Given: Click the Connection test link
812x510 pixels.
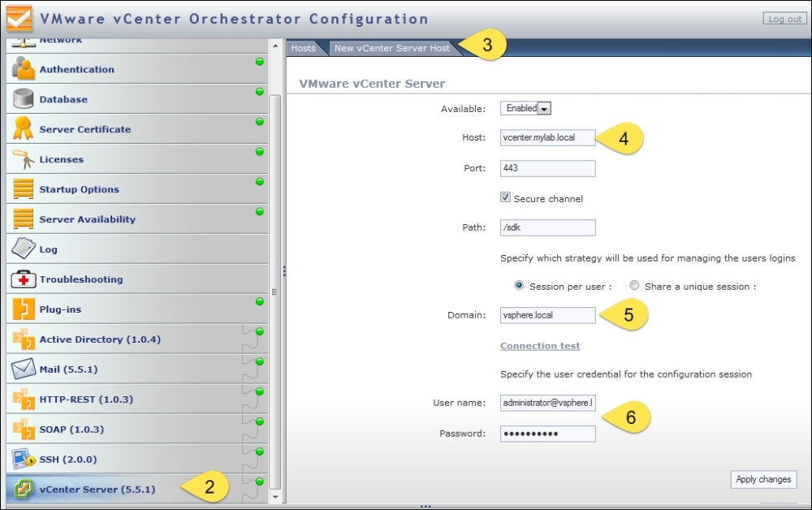Looking at the screenshot, I should 540,346.
